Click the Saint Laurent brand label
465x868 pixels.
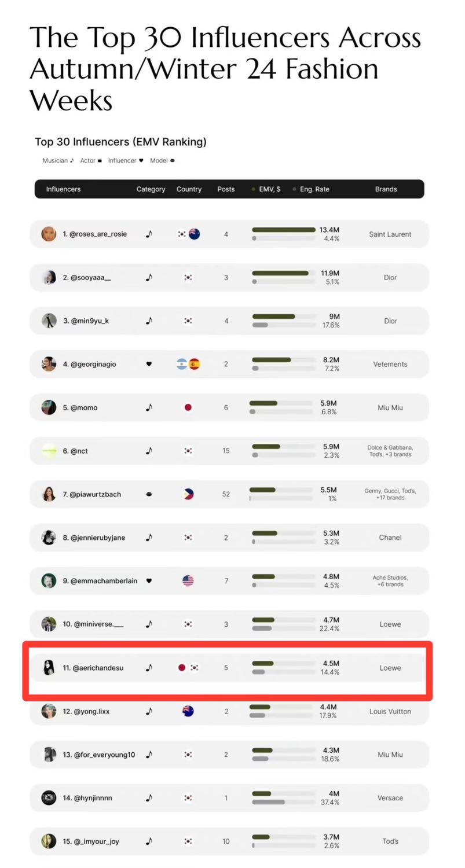(x=390, y=234)
